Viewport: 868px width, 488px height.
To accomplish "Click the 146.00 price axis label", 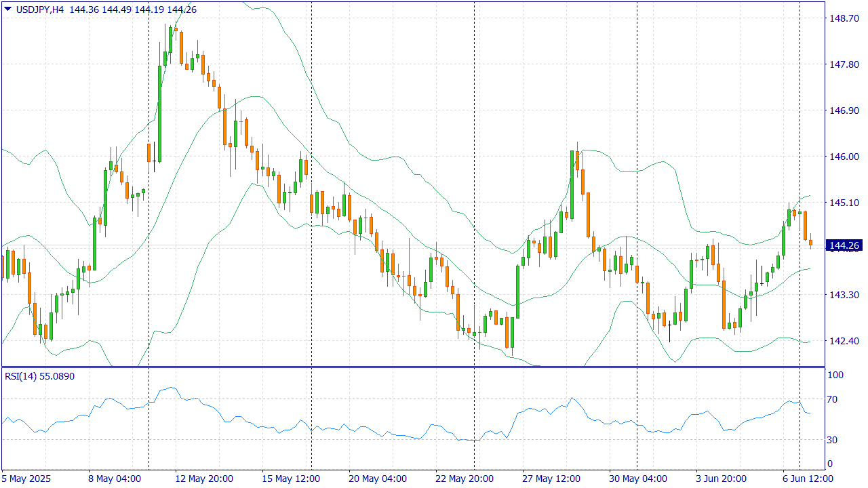I will 845,157.
